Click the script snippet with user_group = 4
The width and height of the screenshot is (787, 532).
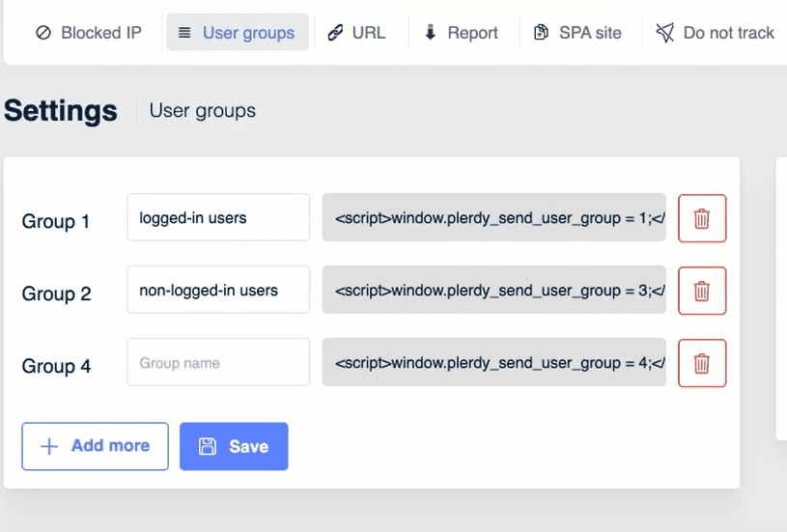pyautogui.click(x=493, y=363)
